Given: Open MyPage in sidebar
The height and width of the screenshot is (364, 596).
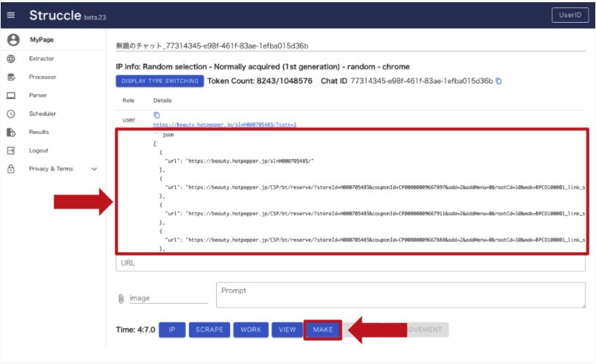Looking at the screenshot, I should click(x=42, y=40).
